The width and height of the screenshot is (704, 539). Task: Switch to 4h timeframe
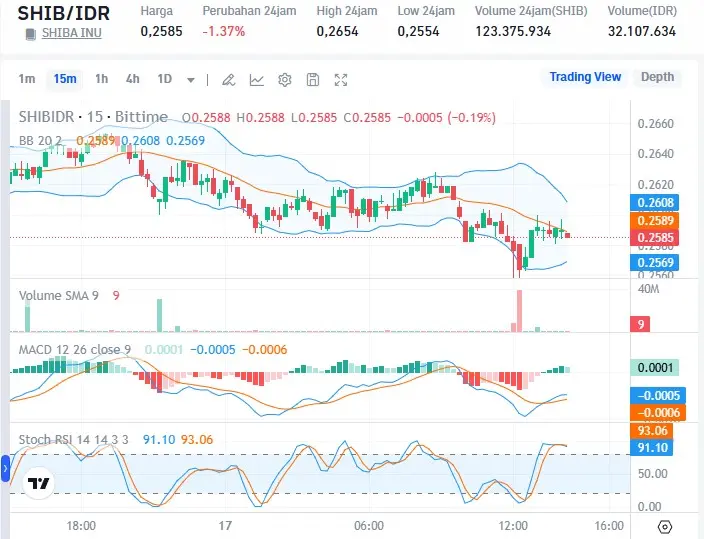point(132,79)
